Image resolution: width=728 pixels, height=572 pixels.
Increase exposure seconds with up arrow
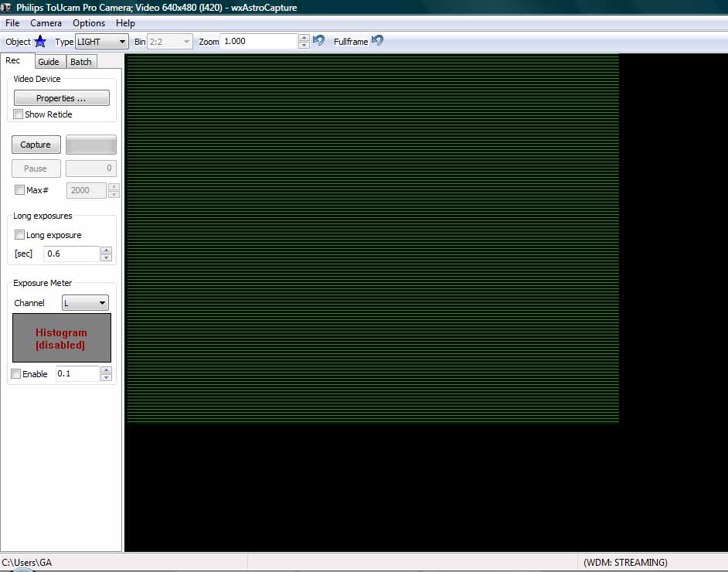[x=107, y=250]
